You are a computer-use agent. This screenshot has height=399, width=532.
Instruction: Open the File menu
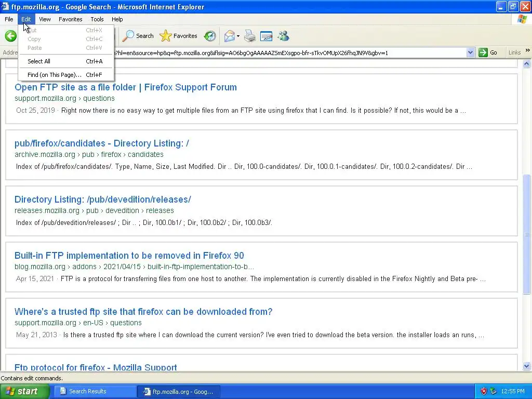[9, 19]
